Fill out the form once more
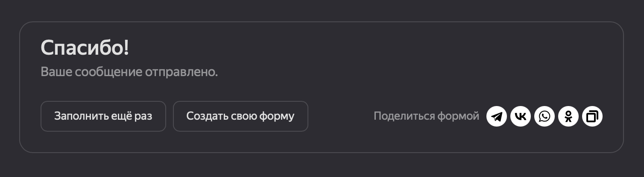 [103, 116]
